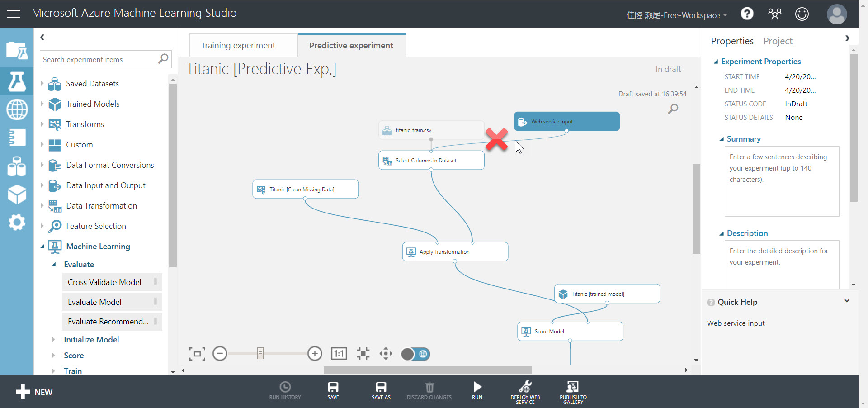
Task: Click the zoom in plus icon
Action: coord(315,353)
